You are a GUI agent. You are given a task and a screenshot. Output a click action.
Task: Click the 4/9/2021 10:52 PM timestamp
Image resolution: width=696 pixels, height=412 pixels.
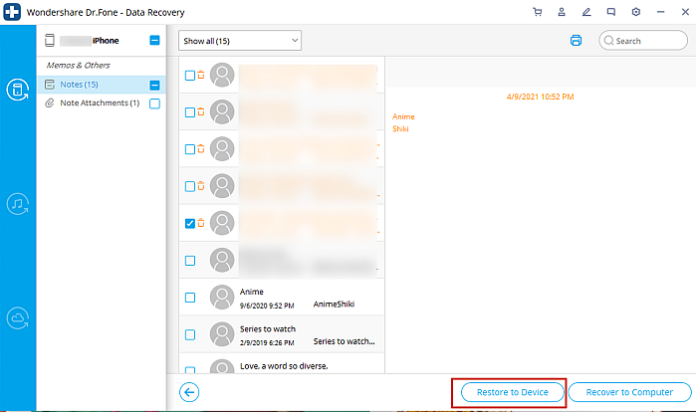(x=540, y=97)
